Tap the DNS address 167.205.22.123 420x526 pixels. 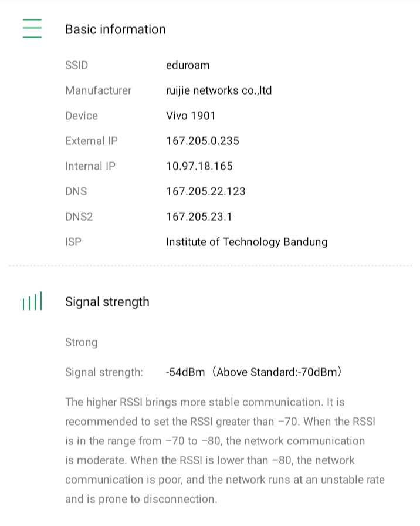tap(205, 191)
